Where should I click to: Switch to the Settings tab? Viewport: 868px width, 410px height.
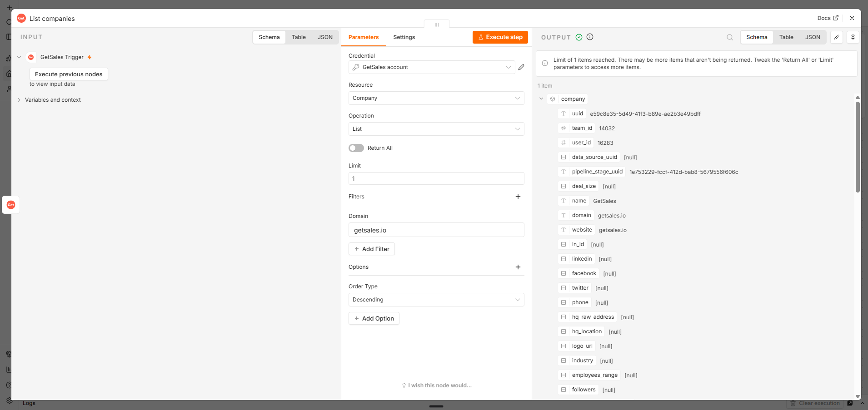(x=404, y=37)
